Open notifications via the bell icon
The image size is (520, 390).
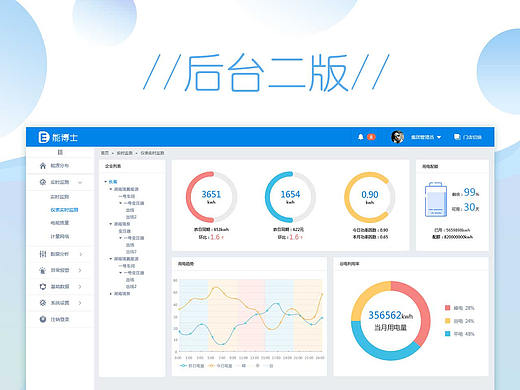(x=360, y=137)
